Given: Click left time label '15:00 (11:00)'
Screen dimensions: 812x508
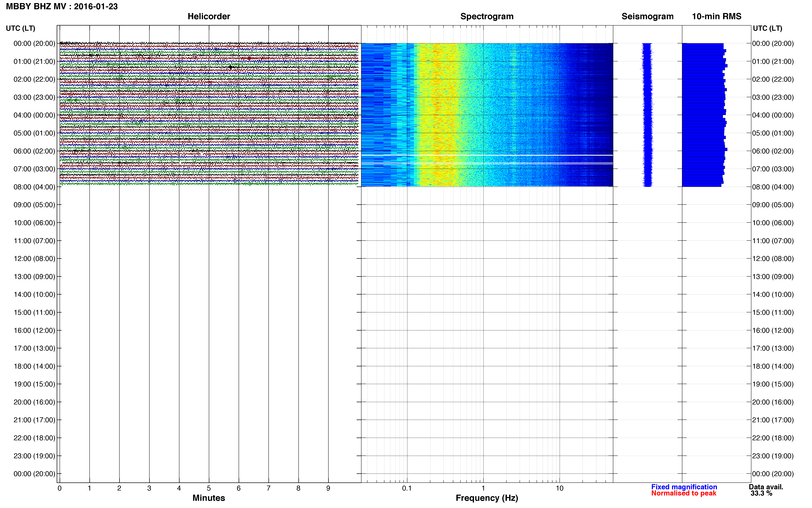Looking at the screenshot, I should (34, 312).
